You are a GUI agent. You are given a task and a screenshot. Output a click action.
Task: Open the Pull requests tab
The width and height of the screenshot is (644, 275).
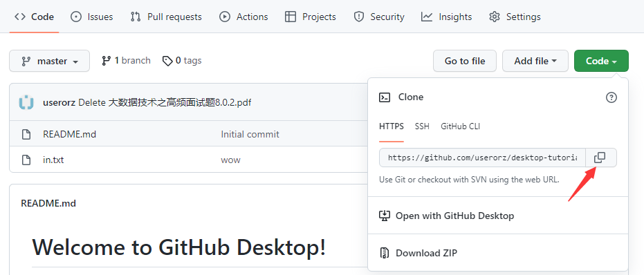166,17
